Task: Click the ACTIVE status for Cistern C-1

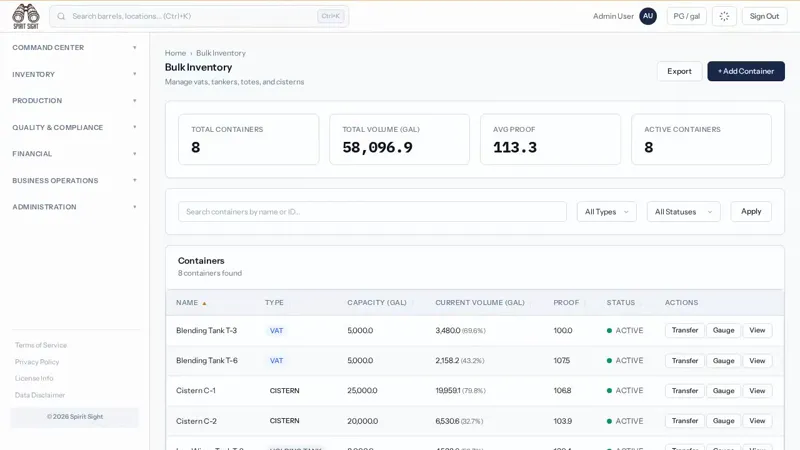Action: tap(625, 390)
